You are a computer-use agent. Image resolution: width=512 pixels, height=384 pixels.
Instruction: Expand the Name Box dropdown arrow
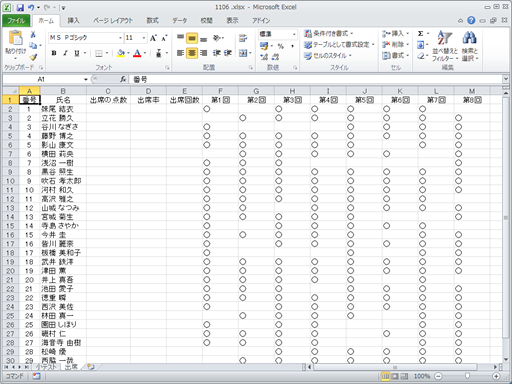(86, 79)
